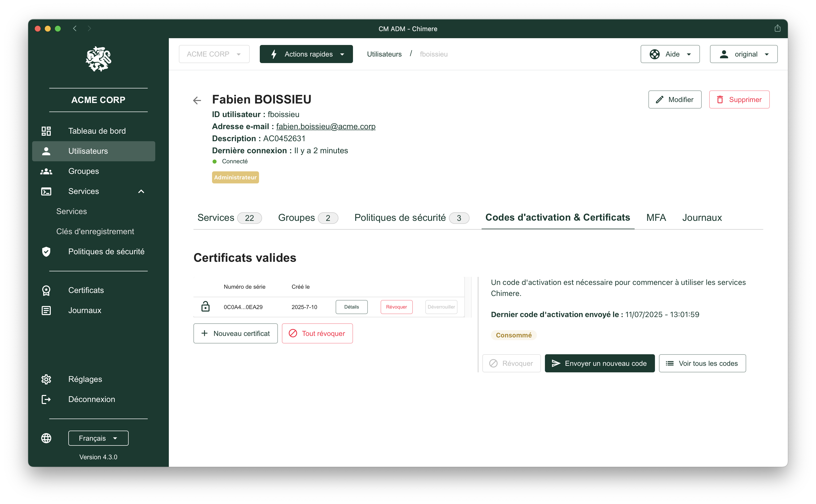The width and height of the screenshot is (816, 504).
Task: Go forward with the title bar right chevron
Action: coord(89,28)
